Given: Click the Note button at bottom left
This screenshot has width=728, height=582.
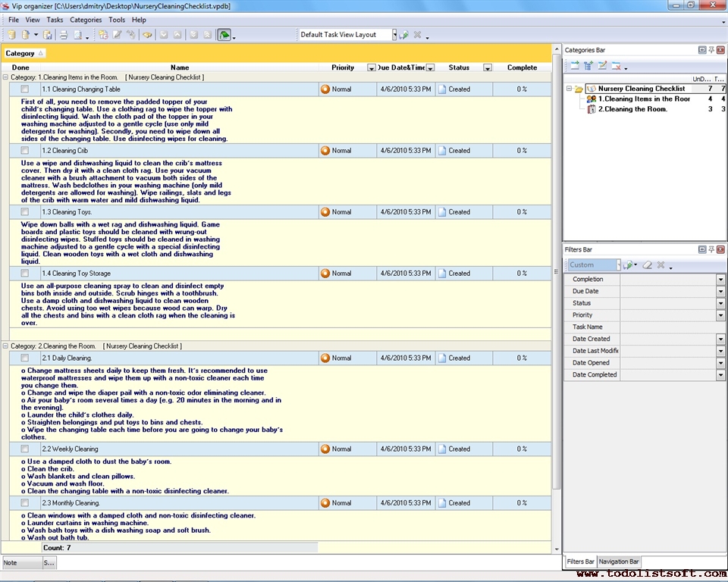Looking at the screenshot, I should click(x=20, y=563).
